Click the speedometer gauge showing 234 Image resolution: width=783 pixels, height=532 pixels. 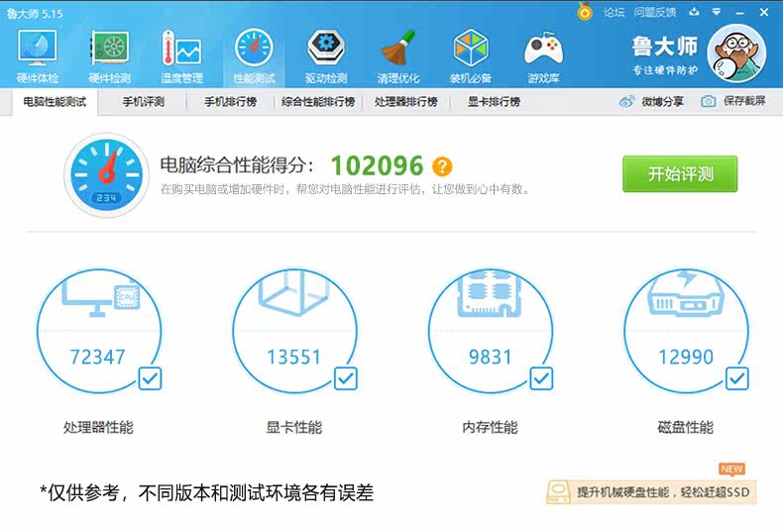(106, 175)
